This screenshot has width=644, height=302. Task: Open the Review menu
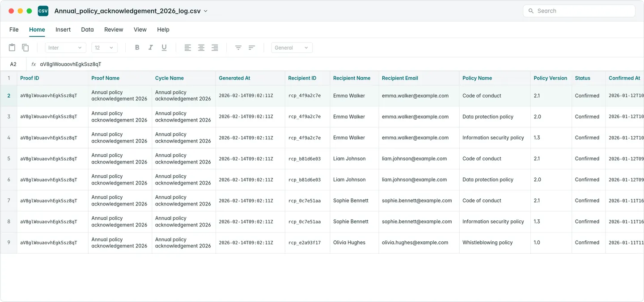coord(114,29)
